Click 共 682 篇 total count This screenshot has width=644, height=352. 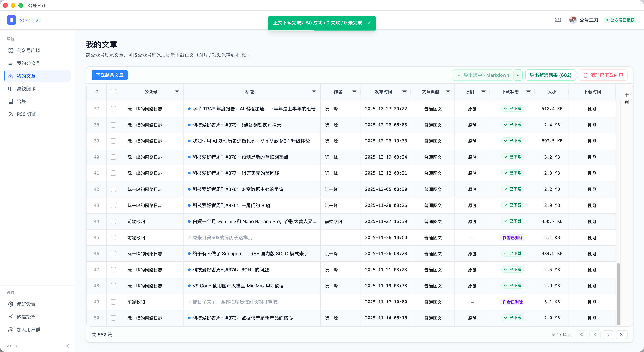pyautogui.click(x=102, y=335)
